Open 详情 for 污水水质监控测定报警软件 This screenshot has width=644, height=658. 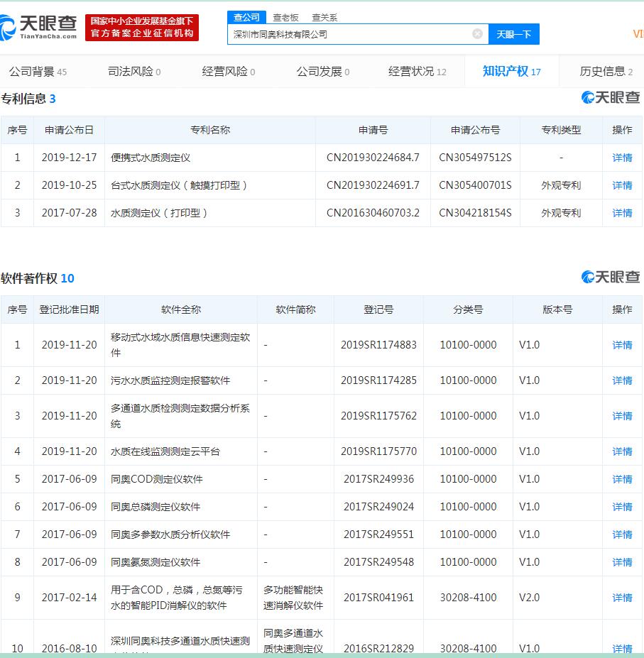point(622,380)
